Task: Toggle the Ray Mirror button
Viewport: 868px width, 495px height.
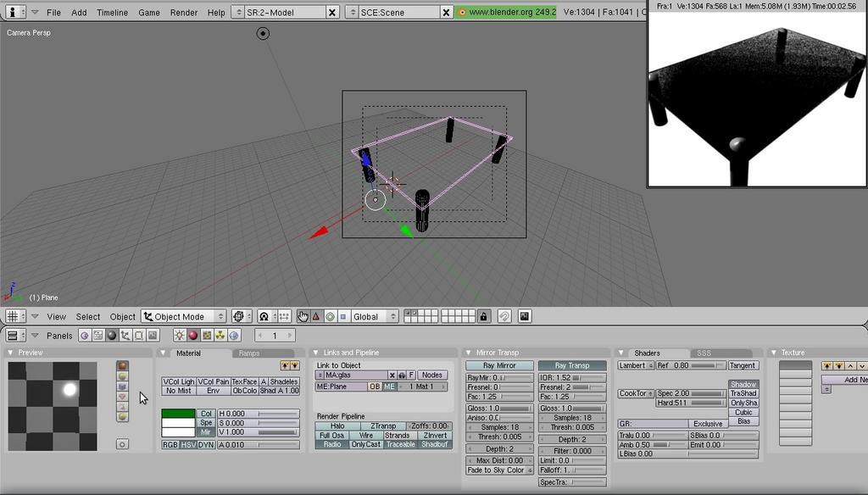Action: [x=499, y=365]
